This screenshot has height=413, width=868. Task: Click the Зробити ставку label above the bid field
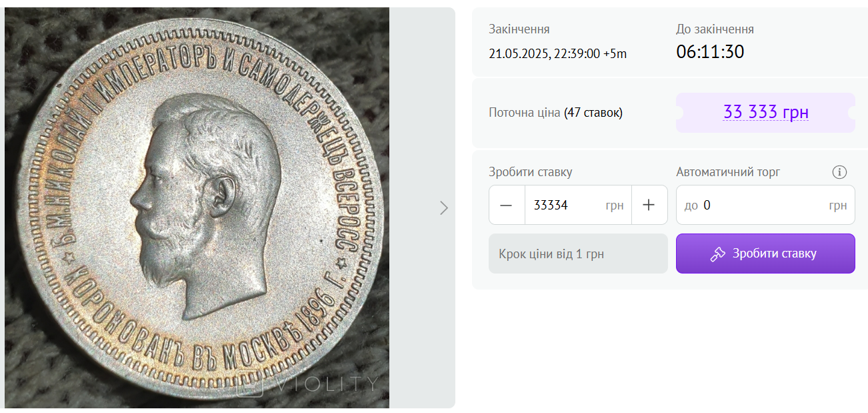(x=530, y=172)
